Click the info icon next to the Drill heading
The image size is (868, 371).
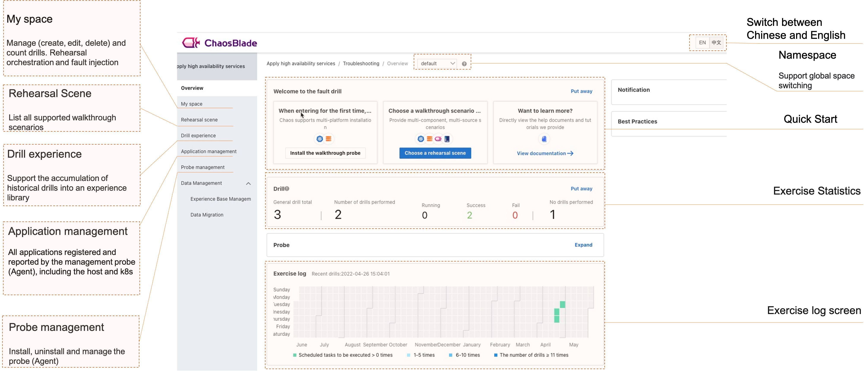pyautogui.click(x=287, y=189)
